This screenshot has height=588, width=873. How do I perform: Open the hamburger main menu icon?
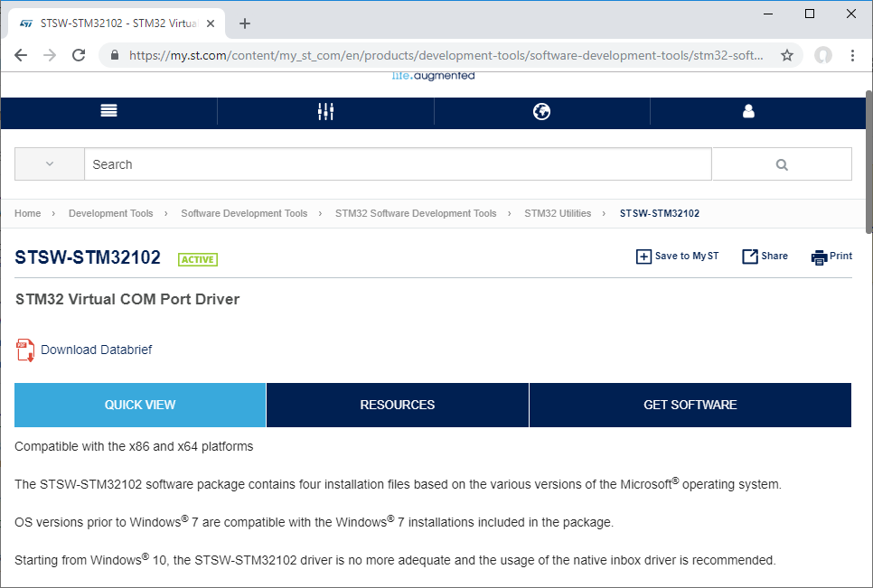[x=108, y=111]
